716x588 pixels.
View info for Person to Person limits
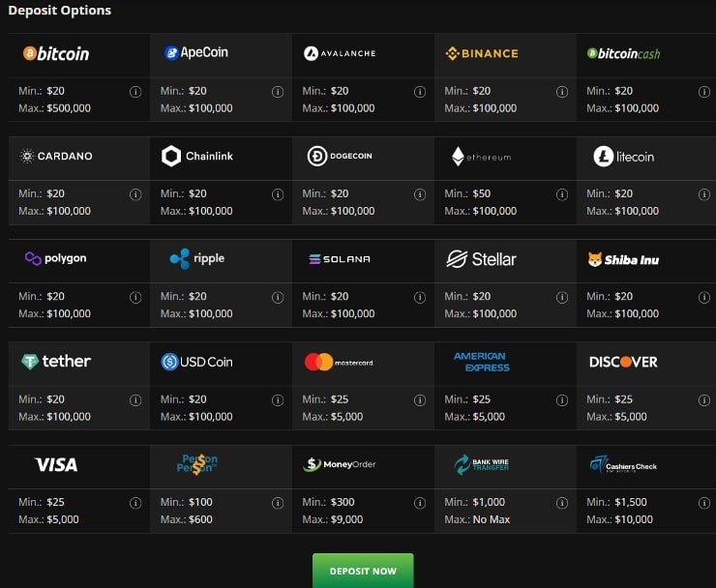click(278, 503)
